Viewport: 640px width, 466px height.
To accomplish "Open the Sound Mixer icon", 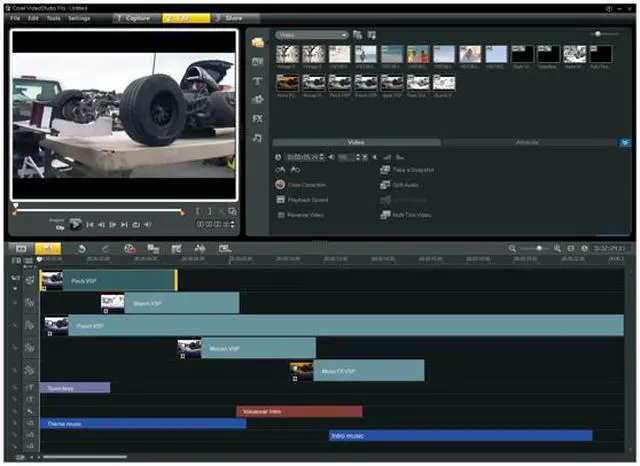I will coord(176,249).
